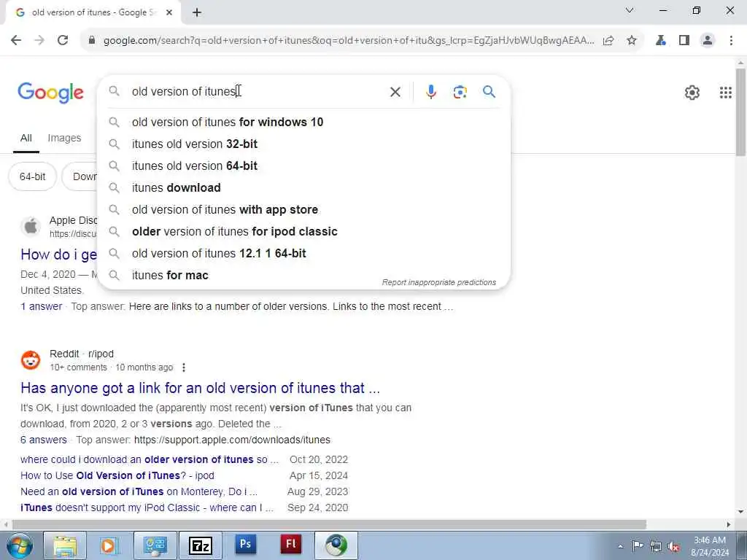Switch to the Images results tab

[64, 138]
